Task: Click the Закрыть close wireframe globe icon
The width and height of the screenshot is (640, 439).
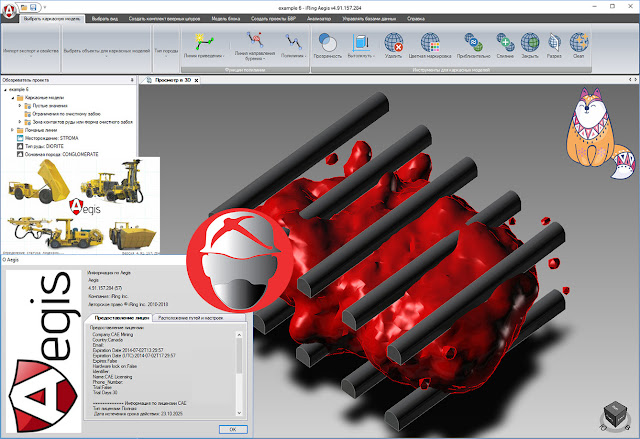Action: point(530,42)
